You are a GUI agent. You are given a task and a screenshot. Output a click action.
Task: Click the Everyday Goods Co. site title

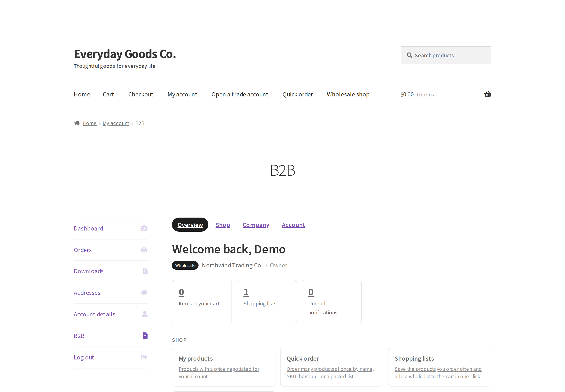click(125, 54)
